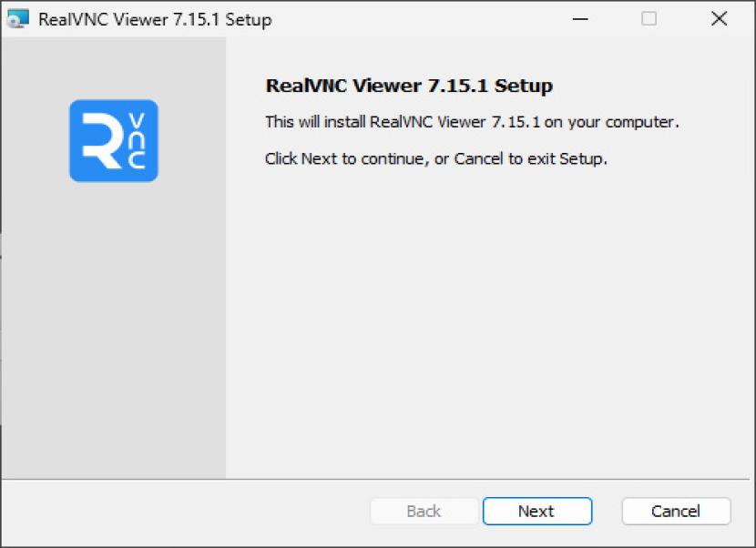Click the installer icon in the title bar

tap(18, 19)
